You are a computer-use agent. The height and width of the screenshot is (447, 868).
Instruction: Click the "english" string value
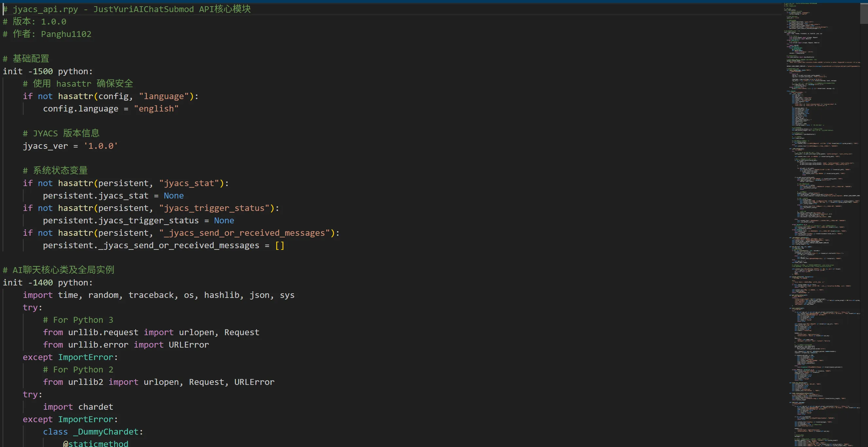click(x=156, y=109)
